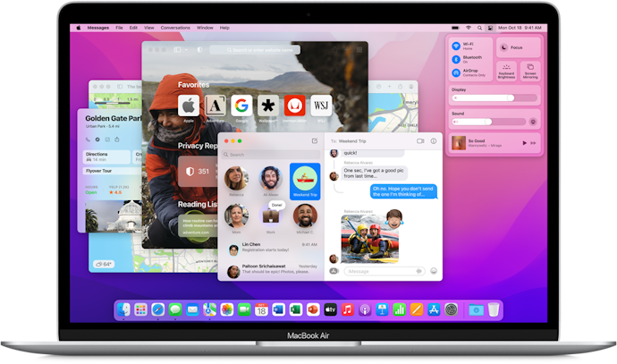This screenshot has width=617, height=364.
Task: Open the Downloads folder in Dock
Action: pos(476,310)
